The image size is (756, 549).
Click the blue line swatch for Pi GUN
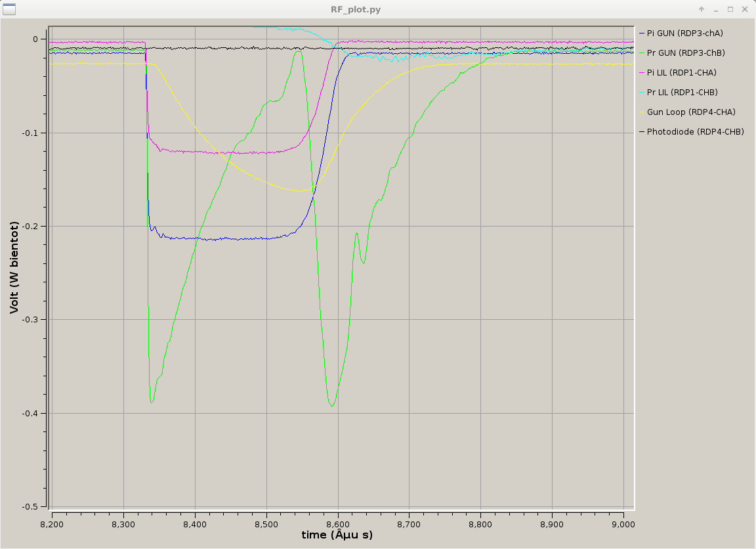click(641, 33)
